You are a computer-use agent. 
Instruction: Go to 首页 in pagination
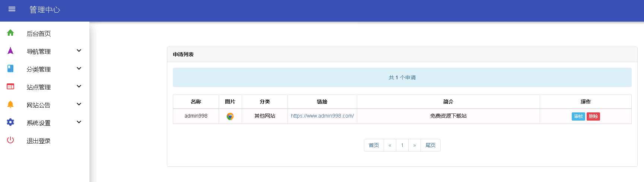click(374, 145)
